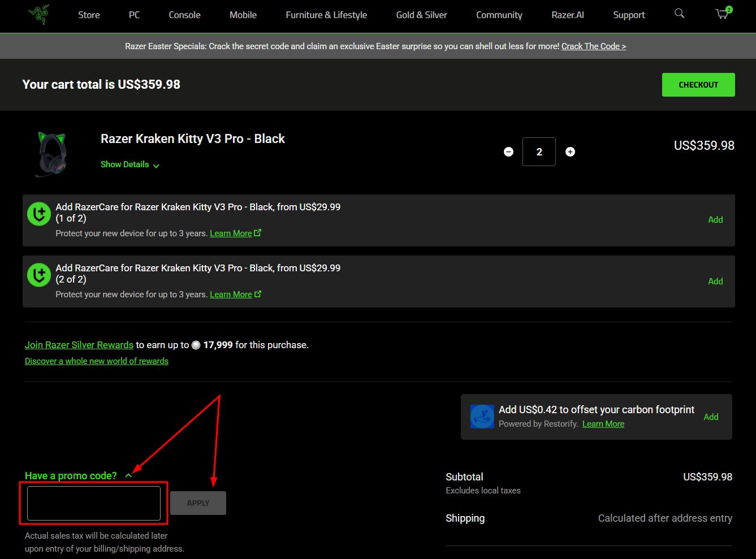Click the item price US$359.98
The height and width of the screenshot is (559, 756).
pyautogui.click(x=704, y=146)
